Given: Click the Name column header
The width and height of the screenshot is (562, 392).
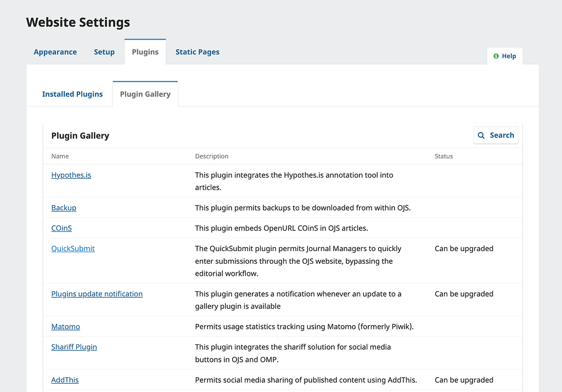Looking at the screenshot, I should 60,156.
